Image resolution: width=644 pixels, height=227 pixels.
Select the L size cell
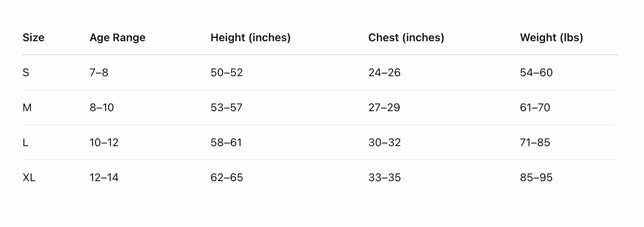(x=26, y=143)
